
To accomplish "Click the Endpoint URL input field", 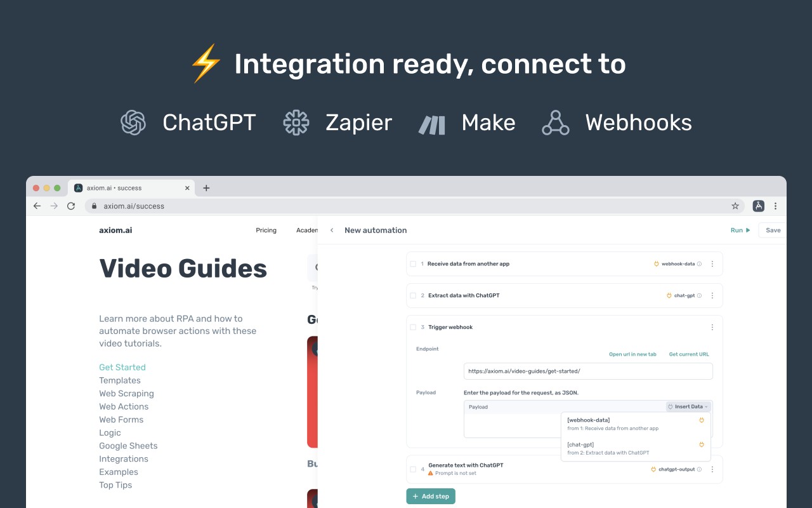I will (588, 371).
